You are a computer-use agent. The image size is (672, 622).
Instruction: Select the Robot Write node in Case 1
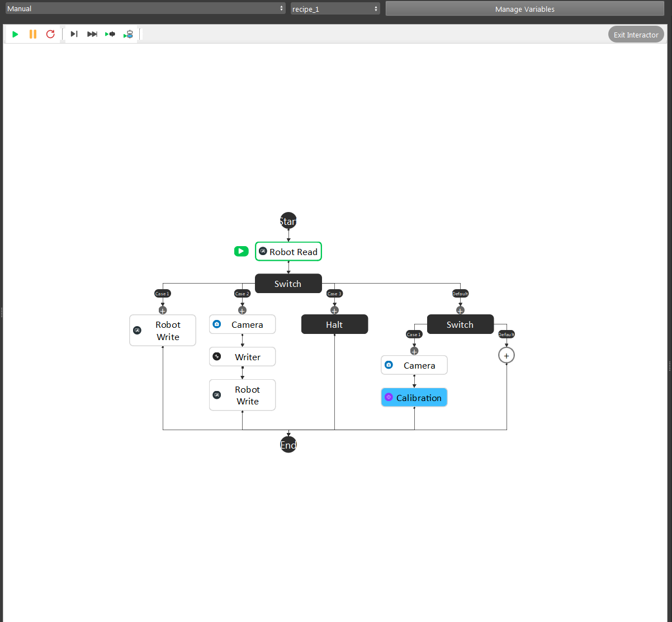click(x=163, y=331)
